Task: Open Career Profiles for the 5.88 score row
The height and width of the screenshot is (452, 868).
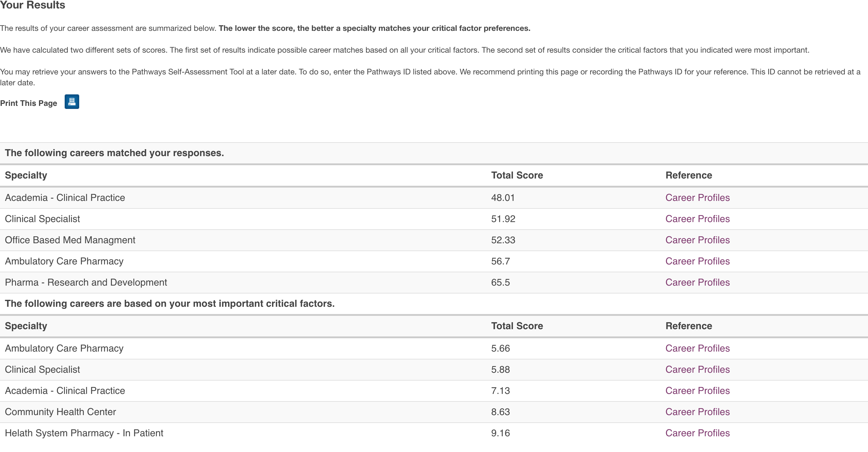Action: 697,370
